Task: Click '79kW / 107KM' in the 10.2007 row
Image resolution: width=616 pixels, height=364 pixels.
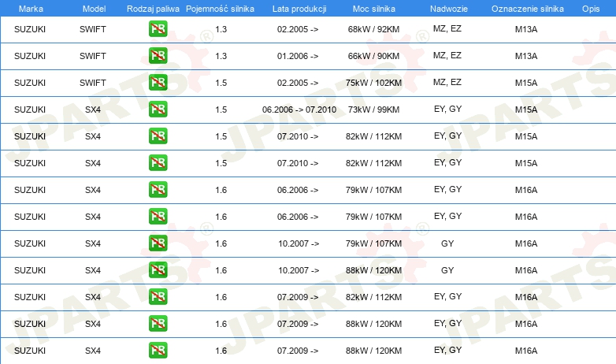Action: (x=373, y=243)
